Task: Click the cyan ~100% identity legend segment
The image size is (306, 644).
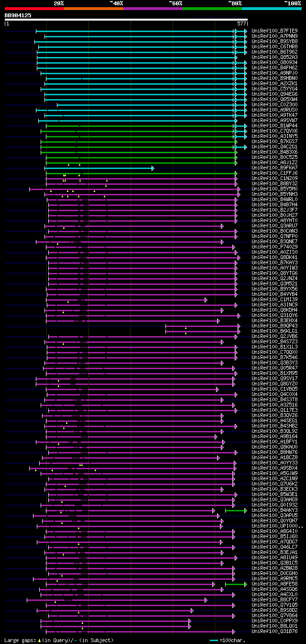Action: [x=272, y=9]
